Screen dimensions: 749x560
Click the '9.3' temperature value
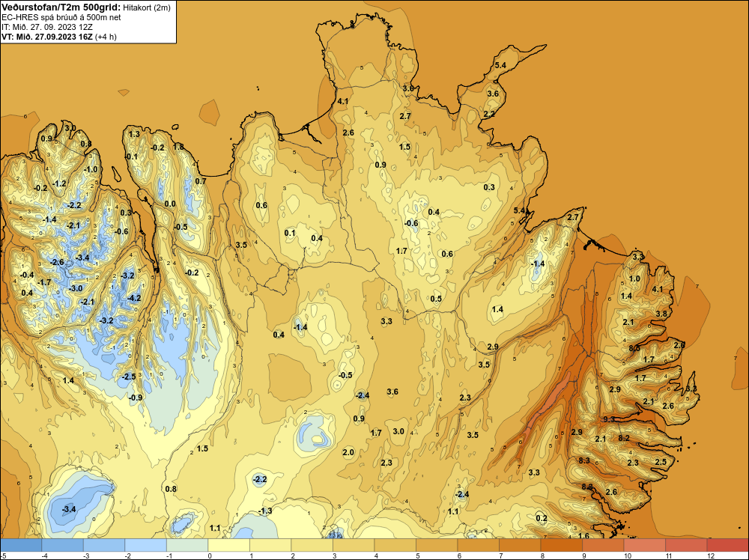[609, 420]
